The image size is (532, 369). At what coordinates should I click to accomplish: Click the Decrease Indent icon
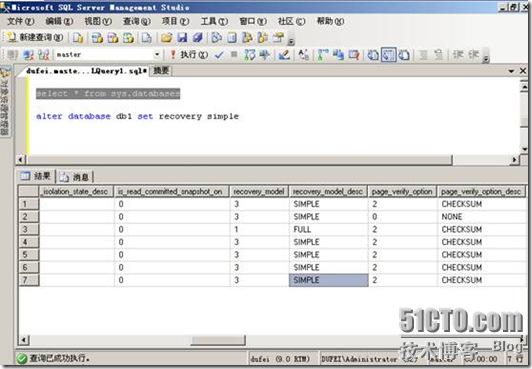[458, 55]
